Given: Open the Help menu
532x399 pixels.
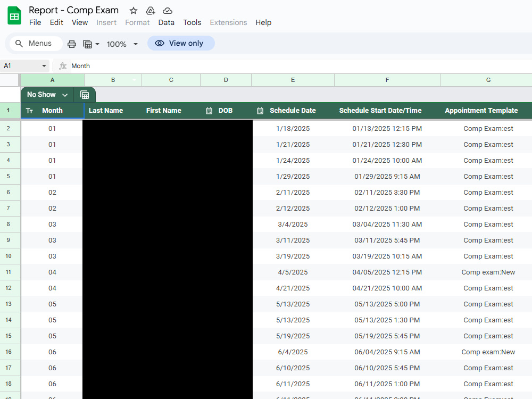Looking at the screenshot, I should (x=263, y=22).
